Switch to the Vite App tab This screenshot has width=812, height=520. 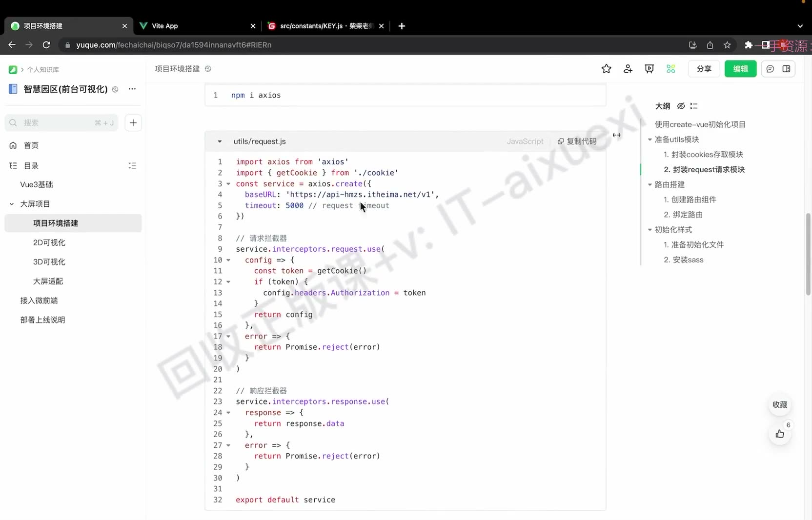(197, 26)
